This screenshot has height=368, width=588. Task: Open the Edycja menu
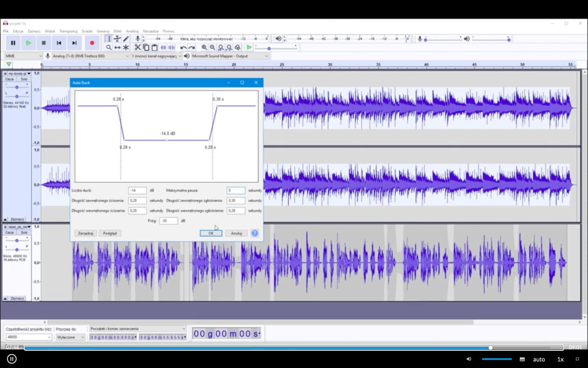tap(18, 31)
